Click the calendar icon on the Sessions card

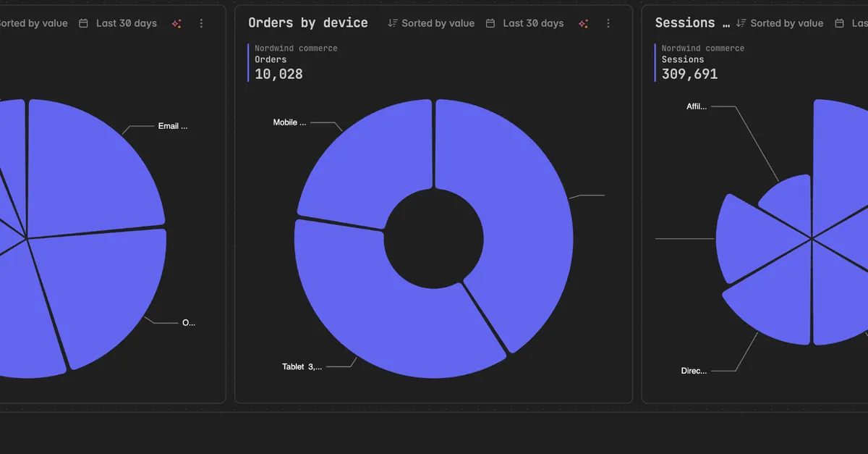tap(839, 23)
